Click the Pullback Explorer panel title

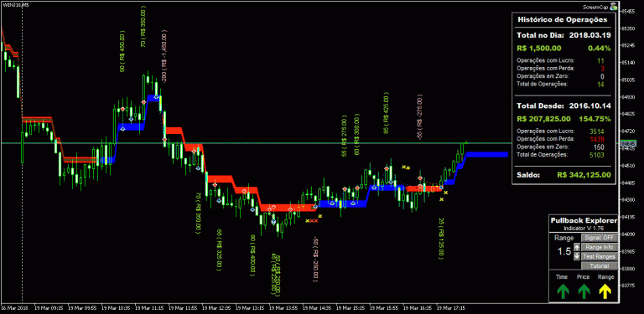point(584,220)
